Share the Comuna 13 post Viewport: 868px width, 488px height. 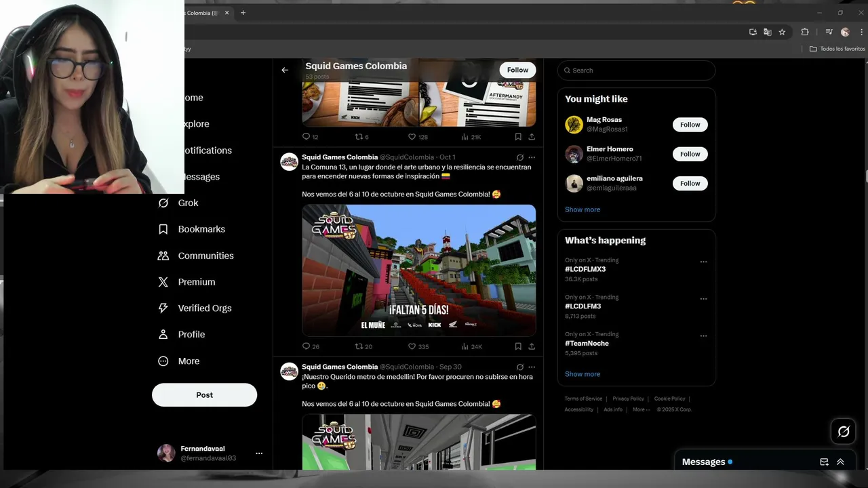532,346
